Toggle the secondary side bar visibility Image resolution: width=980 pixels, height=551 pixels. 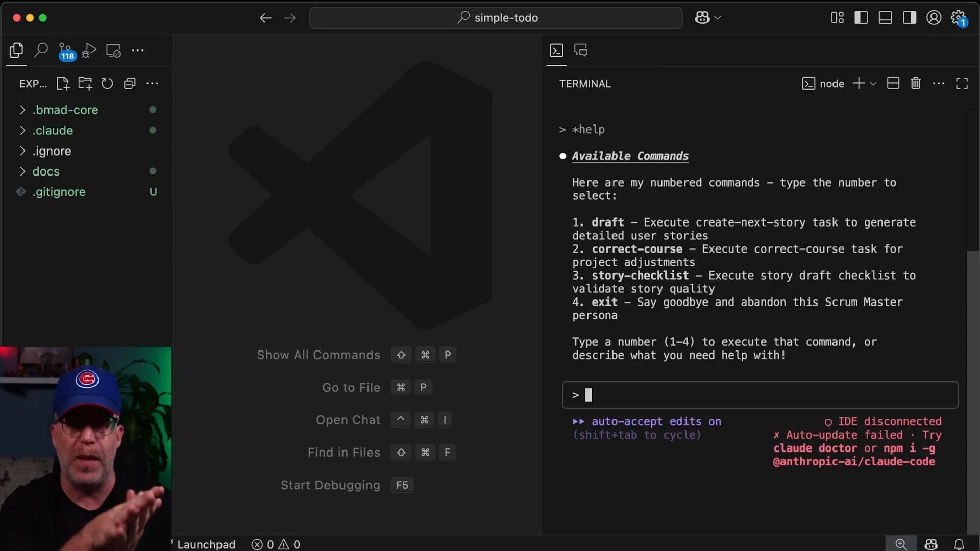click(910, 18)
